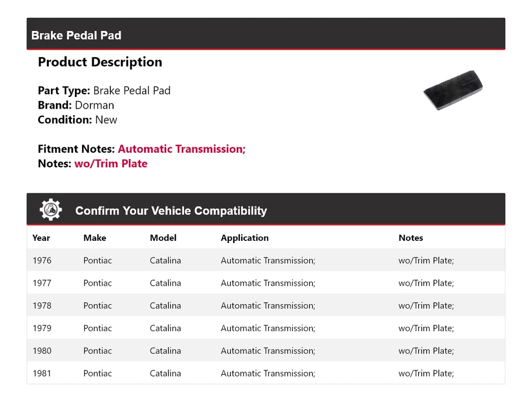Open the brake pedal pad product image
This screenshot has width=532, height=402.
[x=453, y=90]
